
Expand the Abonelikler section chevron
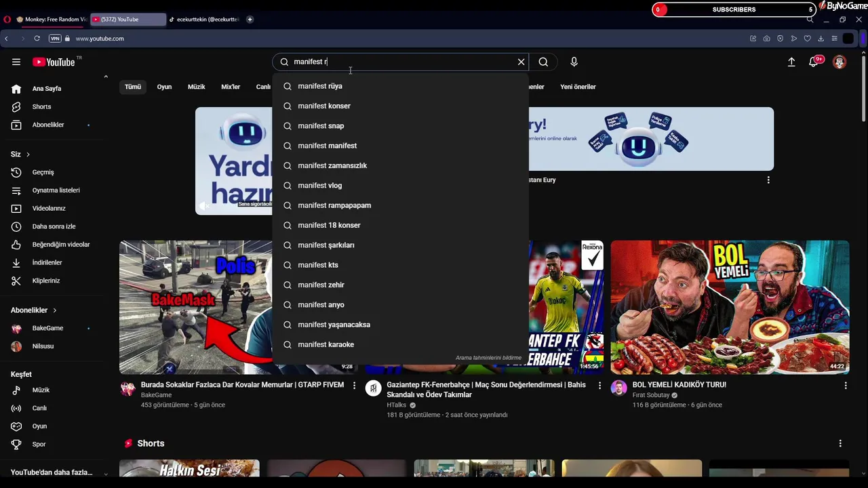pos(54,310)
